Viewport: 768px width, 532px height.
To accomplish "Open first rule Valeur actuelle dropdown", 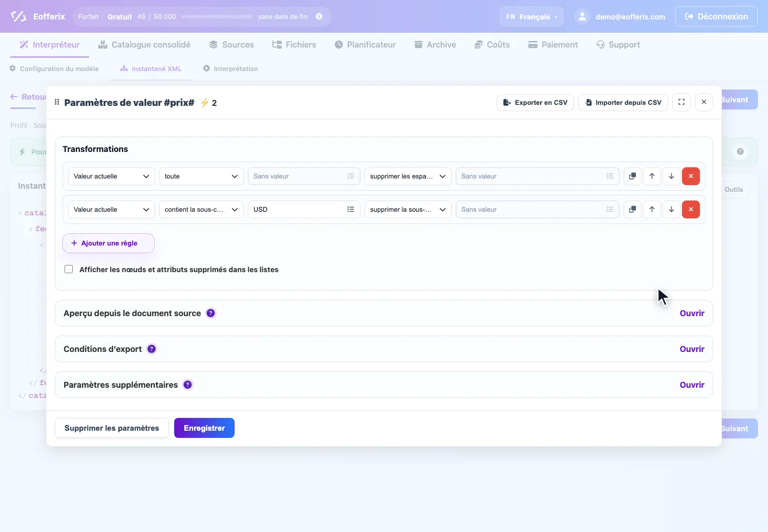I will (112, 176).
